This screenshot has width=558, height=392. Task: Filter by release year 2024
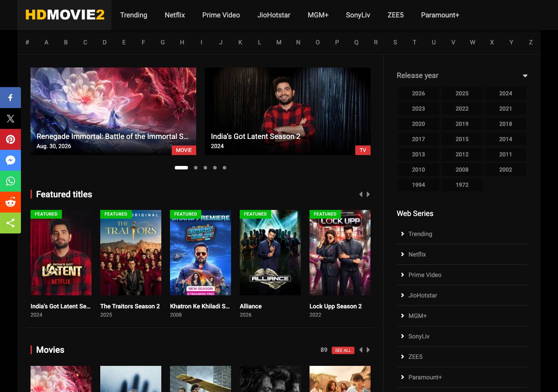tap(506, 93)
